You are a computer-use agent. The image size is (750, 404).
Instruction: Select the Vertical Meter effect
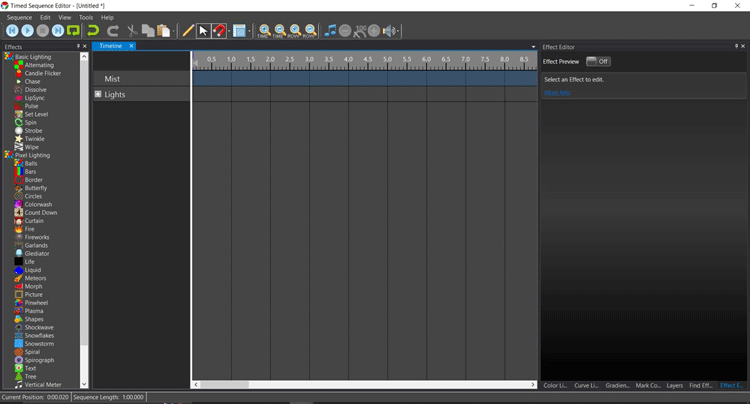tap(43, 384)
